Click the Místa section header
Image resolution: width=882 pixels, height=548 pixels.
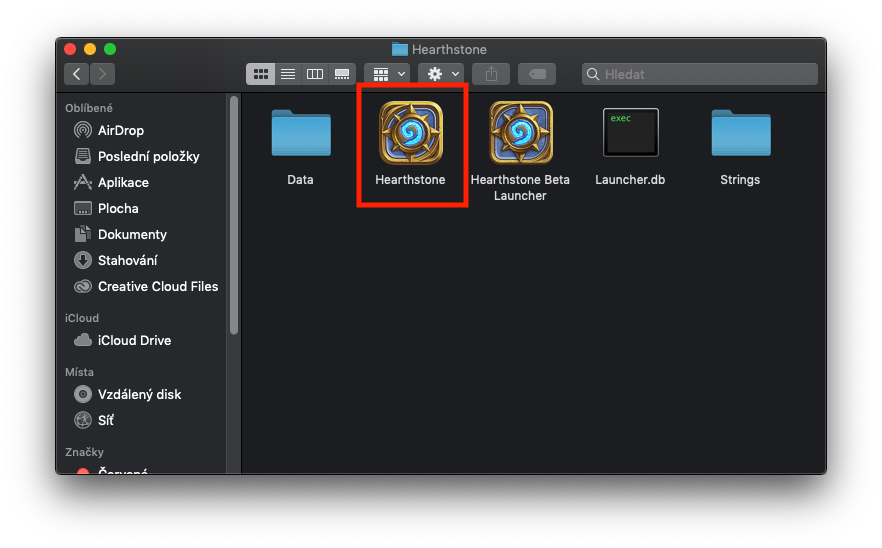pyautogui.click(x=79, y=372)
